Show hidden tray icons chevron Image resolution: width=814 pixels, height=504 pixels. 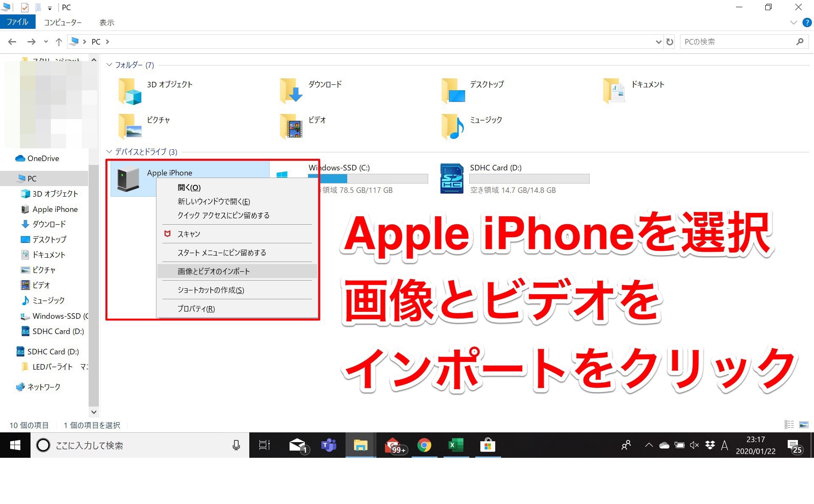[649, 445]
